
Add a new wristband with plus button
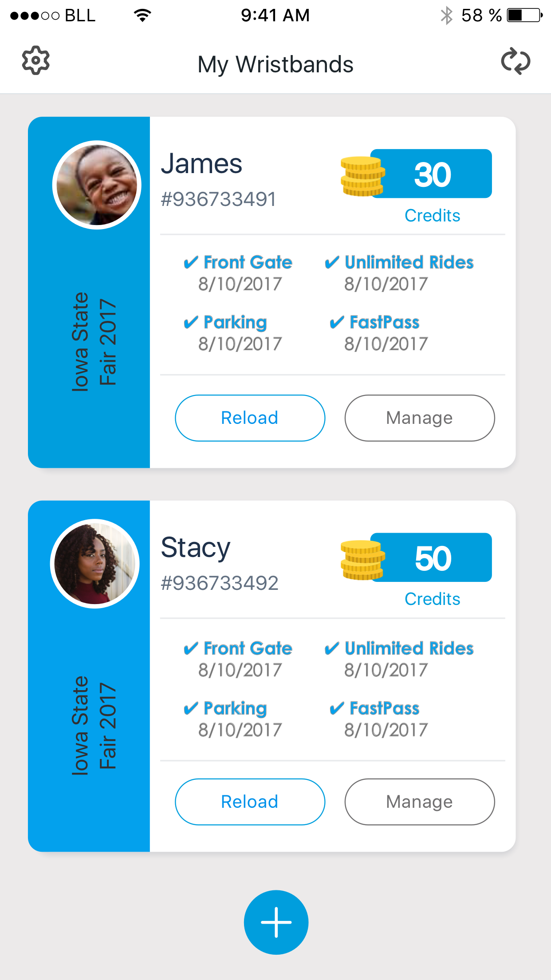pyautogui.click(x=276, y=922)
